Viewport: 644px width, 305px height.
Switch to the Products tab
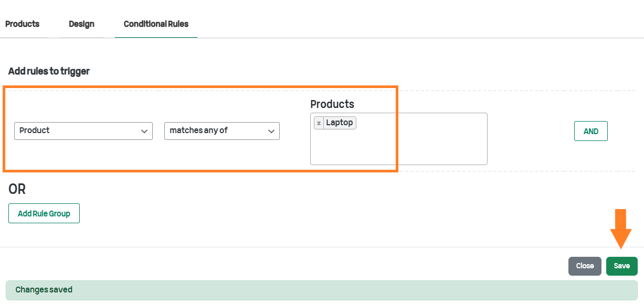point(23,24)
